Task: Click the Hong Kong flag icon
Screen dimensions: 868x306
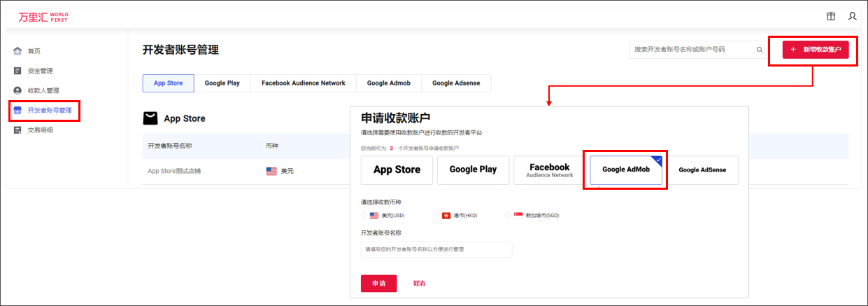Action: pos(446,216)
